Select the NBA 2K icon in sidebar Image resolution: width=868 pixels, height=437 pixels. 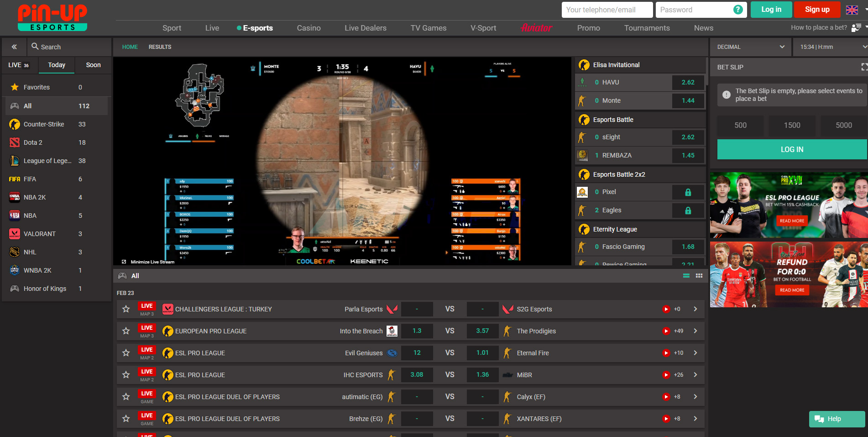[x=15, y=197]
